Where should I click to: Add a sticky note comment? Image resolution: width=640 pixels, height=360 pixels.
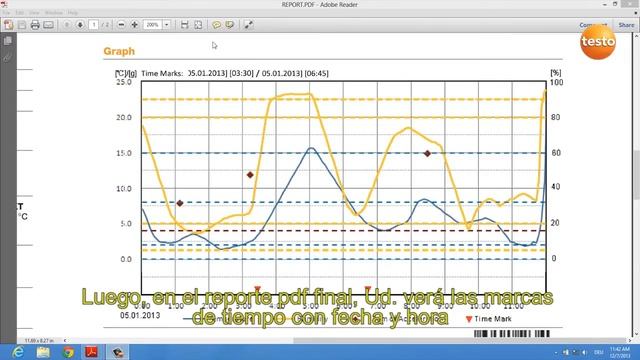point(216,25)
